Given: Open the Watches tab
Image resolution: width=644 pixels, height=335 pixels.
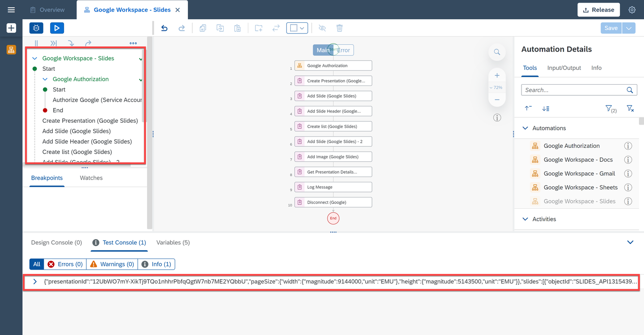Looking at the screenshot, I should (91, 178).
